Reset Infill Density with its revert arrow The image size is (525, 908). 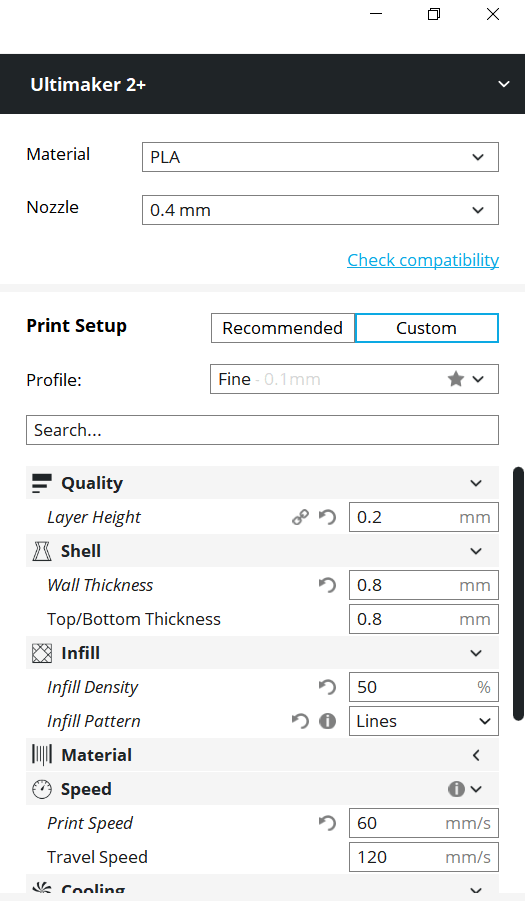click(x=328, y=687)
